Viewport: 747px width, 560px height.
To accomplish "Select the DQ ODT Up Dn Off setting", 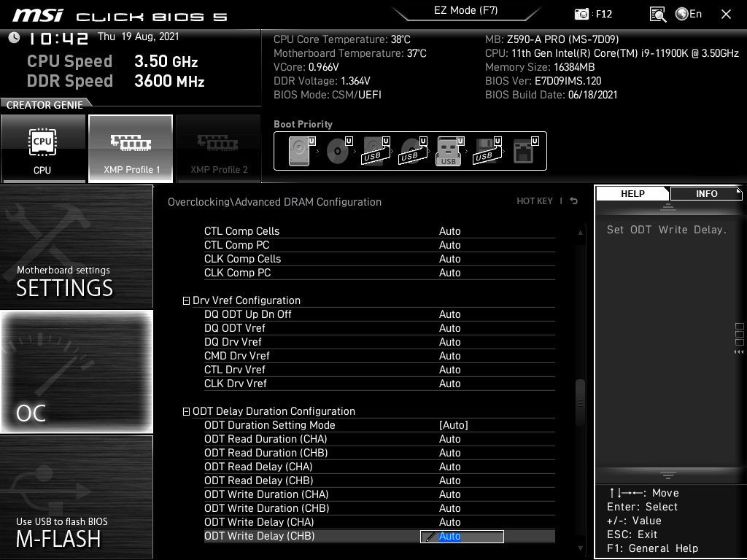I will click(379, 314).
